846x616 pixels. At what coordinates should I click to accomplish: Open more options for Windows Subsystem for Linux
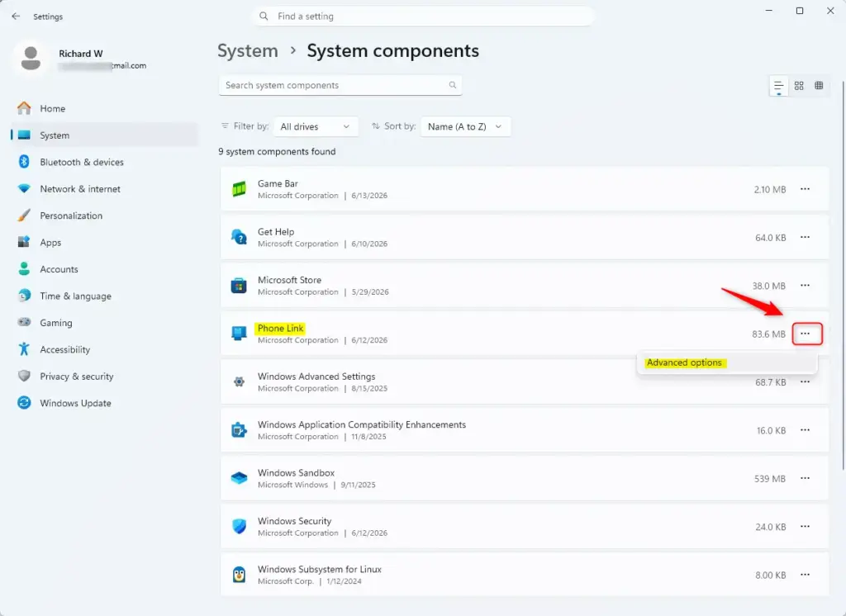pyautogui.click(x=805, y=575)
